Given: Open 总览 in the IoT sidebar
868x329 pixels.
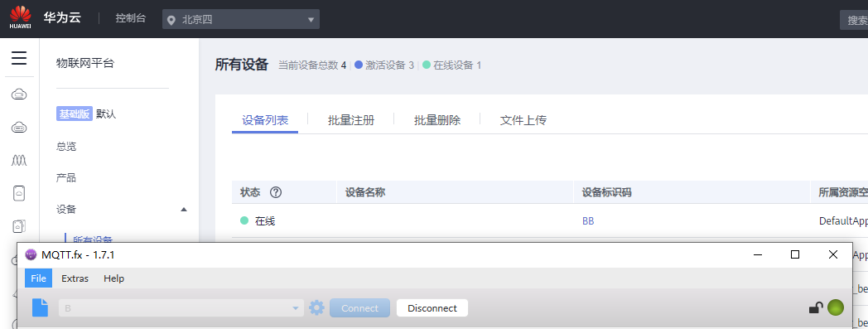Looking at the screenshot, I should 66,147.
